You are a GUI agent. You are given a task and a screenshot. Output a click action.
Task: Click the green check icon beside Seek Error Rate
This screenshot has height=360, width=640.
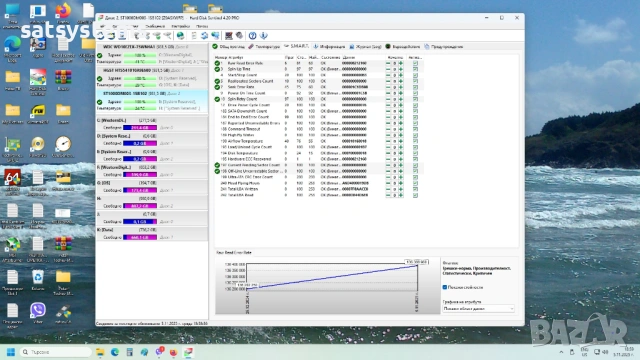217,87
